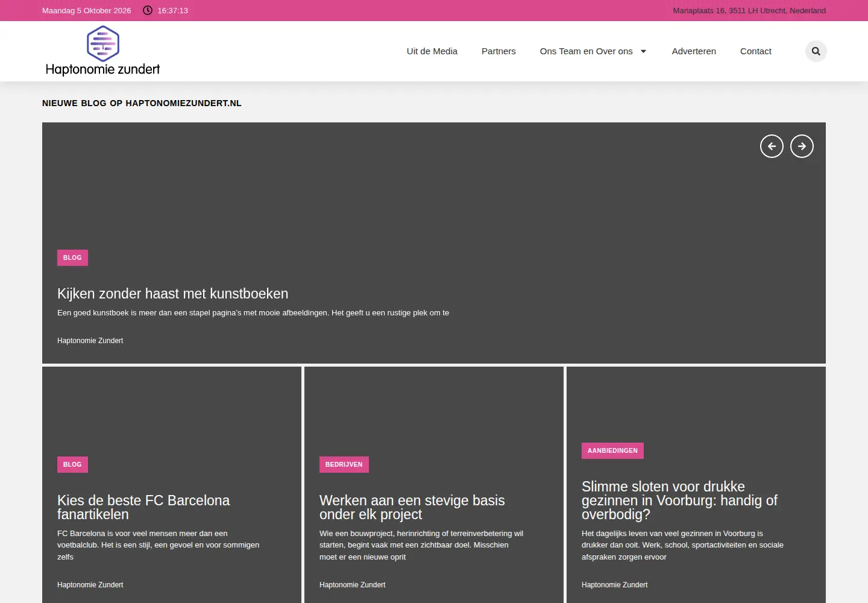Image resolution: width=868 pixels, height=603 pixels.
Task: Click the BEDRIJVEN category tag
Action: coord(344,464)
